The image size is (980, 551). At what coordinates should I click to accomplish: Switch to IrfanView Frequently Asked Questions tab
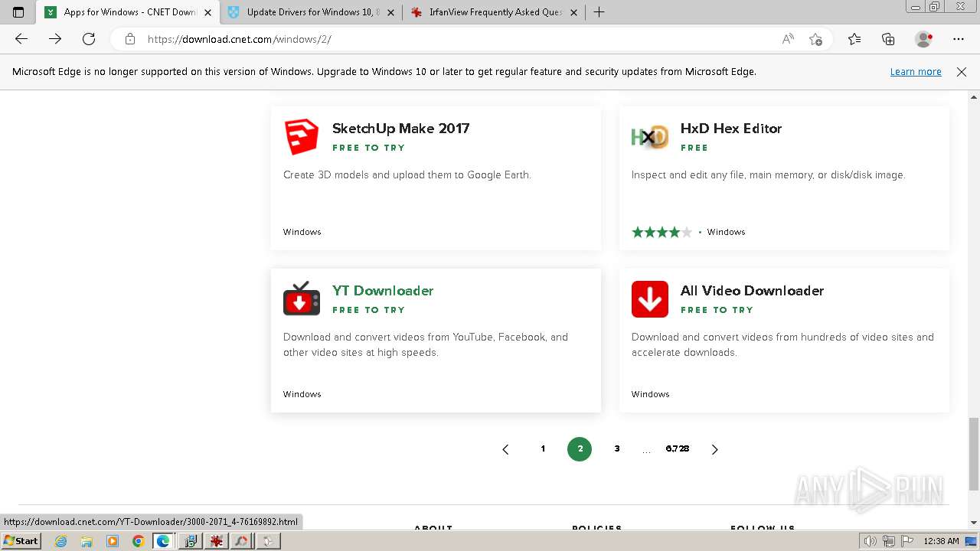[x=495, y=12]
